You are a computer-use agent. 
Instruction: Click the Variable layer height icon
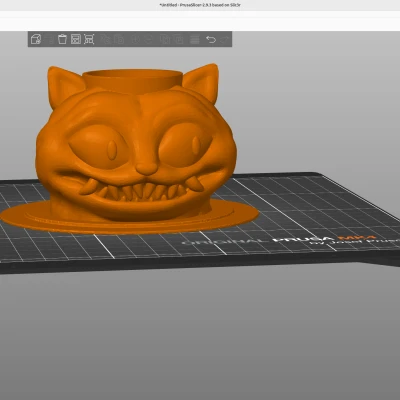point(195,39)
